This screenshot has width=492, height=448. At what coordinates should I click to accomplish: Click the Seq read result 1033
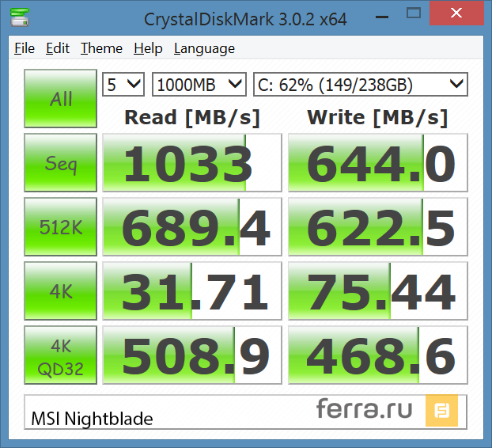[192, 164]
